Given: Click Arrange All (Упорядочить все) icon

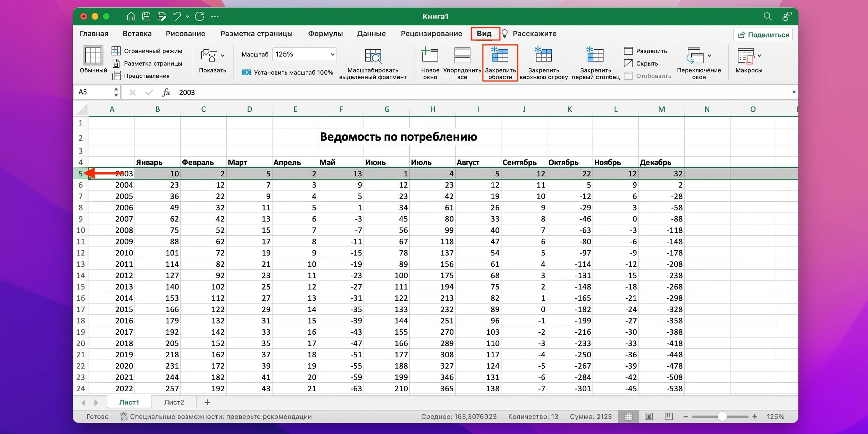Looking at the screenshot, I should click(462, 56).
